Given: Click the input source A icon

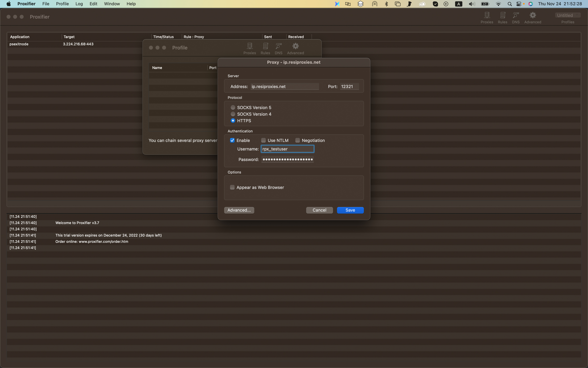Looking at the screenshot, I should (459, 4).
